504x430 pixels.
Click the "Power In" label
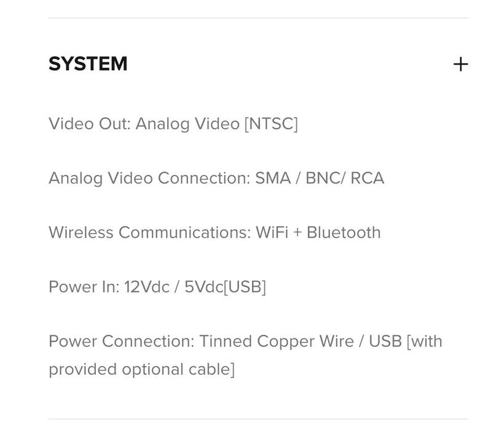pyautogui.click(x=83, y=287)
